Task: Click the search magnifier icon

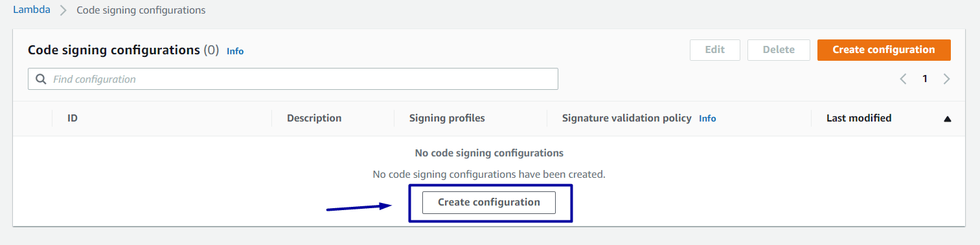Action: 41,79
